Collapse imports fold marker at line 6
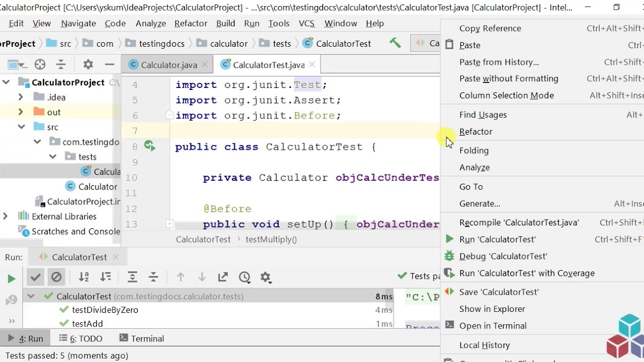Viewport: 644px width, 362px height. [x=170, y=115]
